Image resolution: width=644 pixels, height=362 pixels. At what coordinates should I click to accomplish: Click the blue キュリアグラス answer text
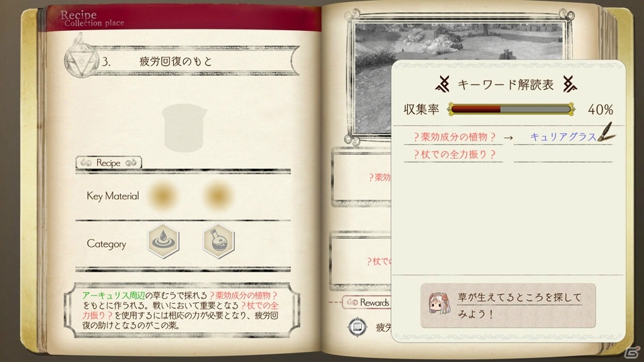coord(563,137)
